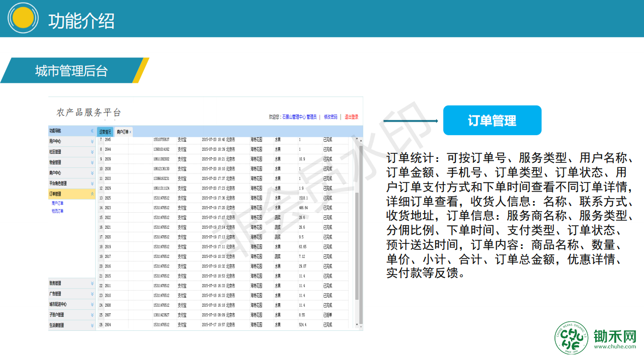Expand the 社区管理 section
Screen dimensions: 644x362
point(92,152)
